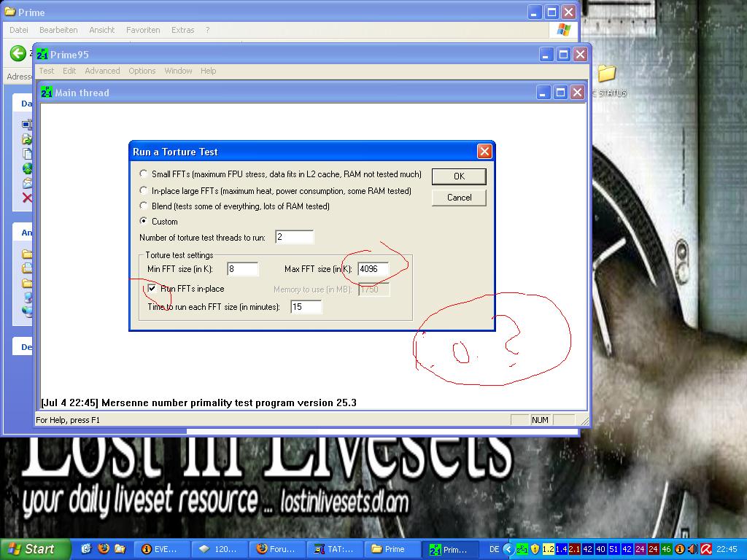Open the Window menu in Prime95

[178, 71]
